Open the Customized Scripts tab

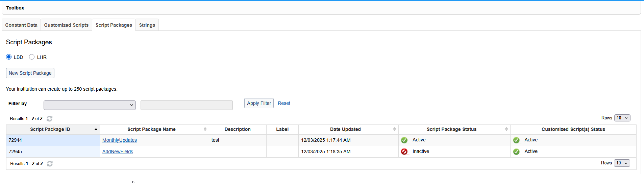[66, 25]
